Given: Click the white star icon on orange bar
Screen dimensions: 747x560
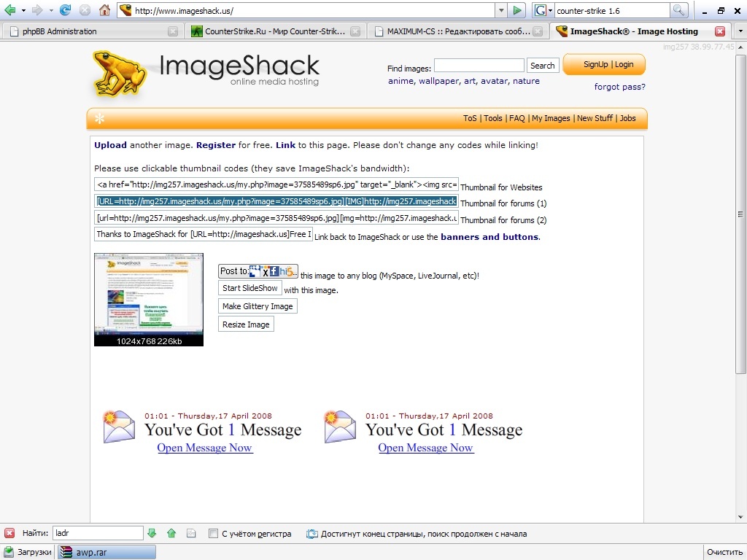Looking at the screenshot, I should [99, 119].
